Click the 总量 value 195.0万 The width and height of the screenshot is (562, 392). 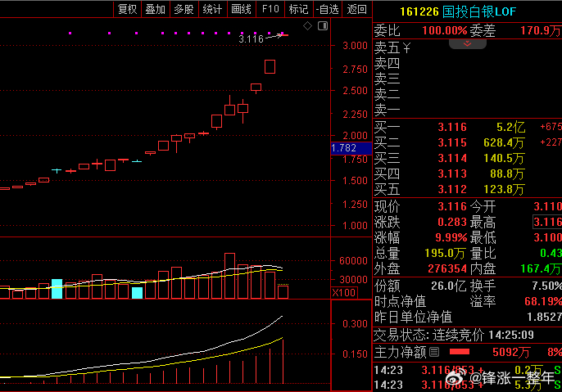pyautogui.click(x=445, y=254)
